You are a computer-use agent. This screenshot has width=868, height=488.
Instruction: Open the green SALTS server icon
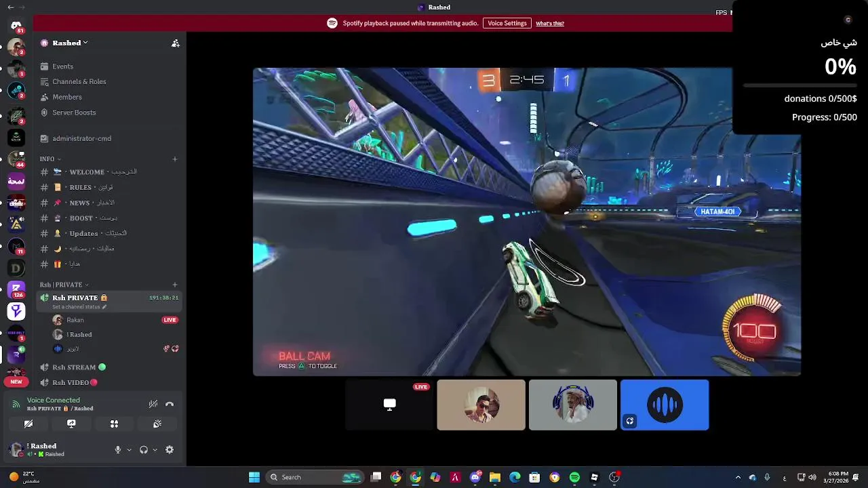tap(16, 137)
